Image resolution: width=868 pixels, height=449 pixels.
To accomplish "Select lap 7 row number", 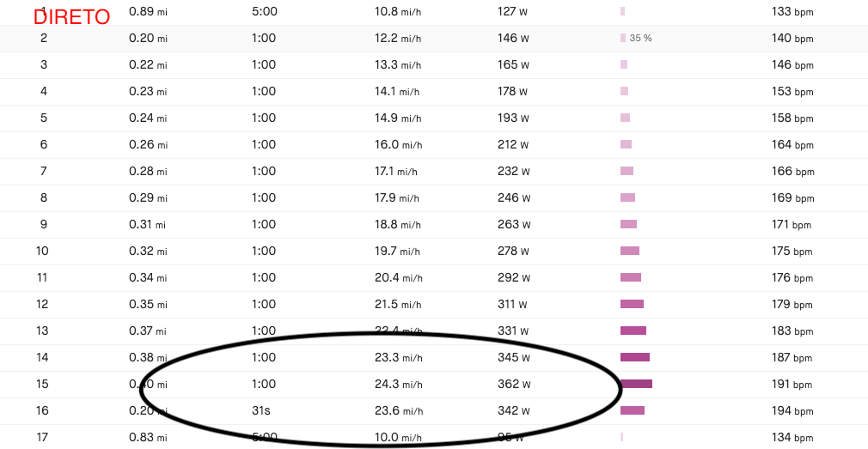I will (43, 172).
